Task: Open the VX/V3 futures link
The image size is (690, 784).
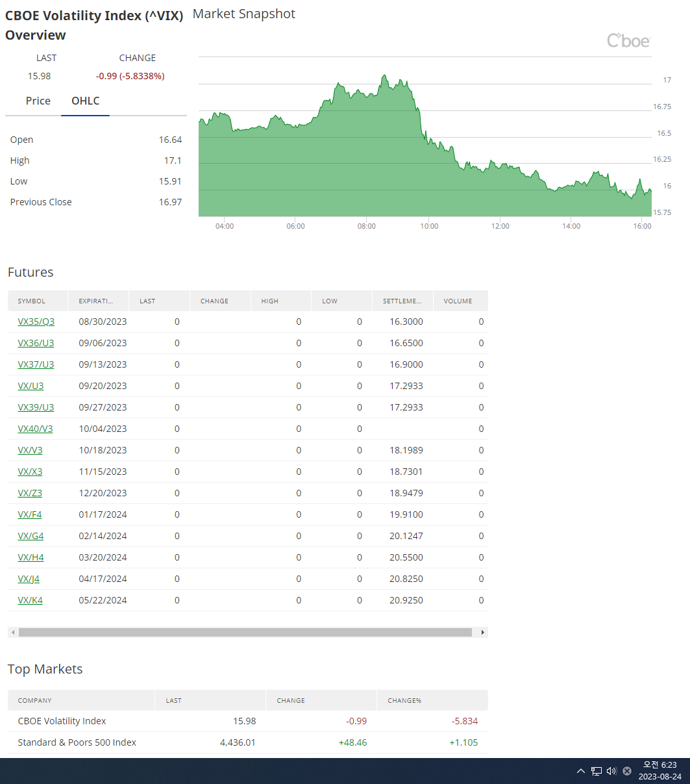Action: [30, 450]
